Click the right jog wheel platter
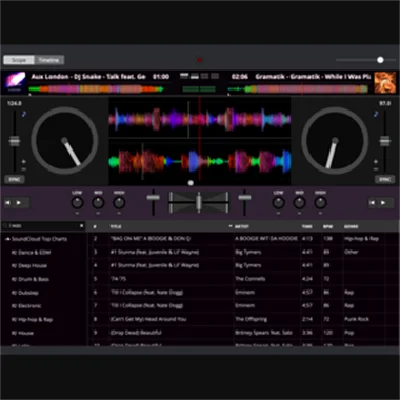400x400 pixels. 335,140
